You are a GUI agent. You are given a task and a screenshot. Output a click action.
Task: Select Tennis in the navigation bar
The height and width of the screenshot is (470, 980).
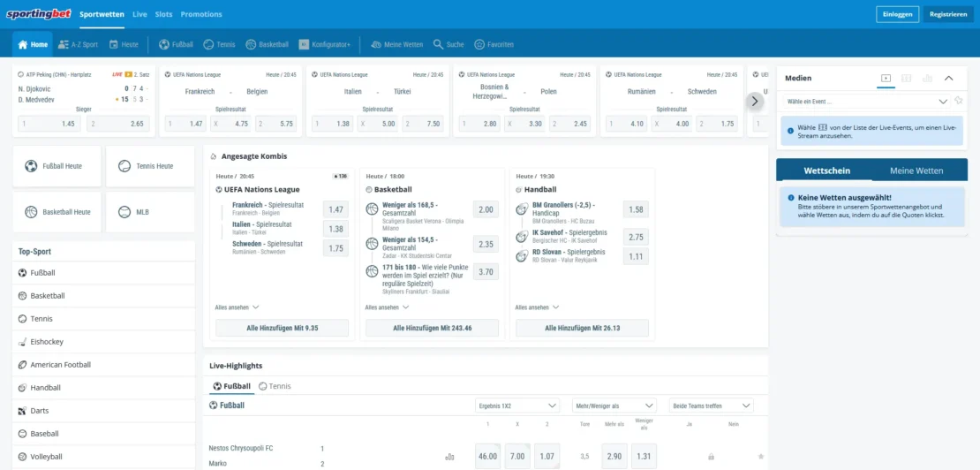pos(219,44)
